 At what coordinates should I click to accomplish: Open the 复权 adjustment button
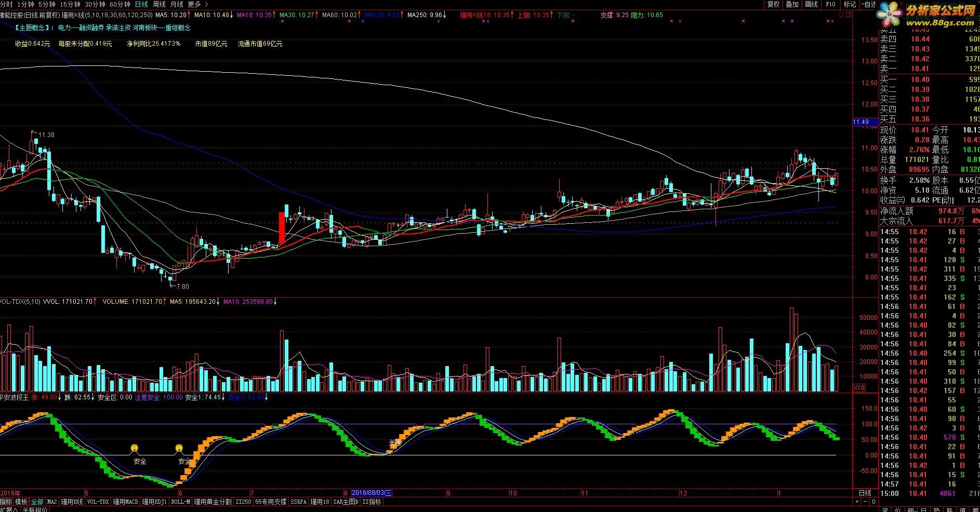click(x=774, y=4)
